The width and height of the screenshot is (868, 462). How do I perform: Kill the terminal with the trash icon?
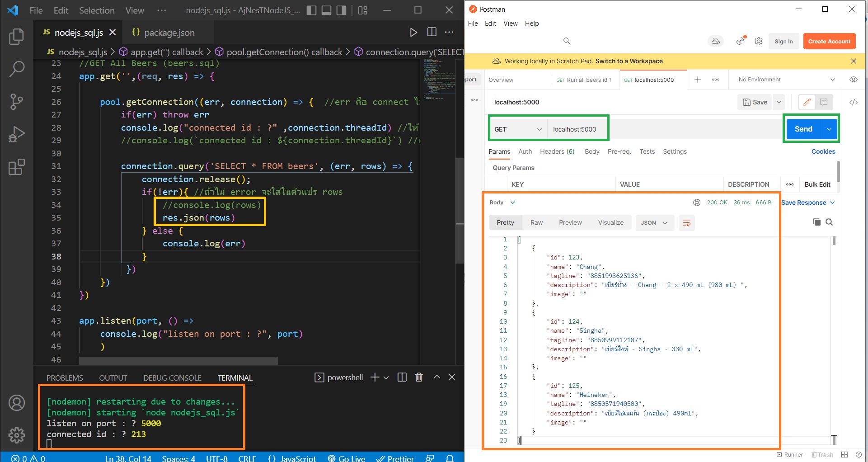[419, 377]
